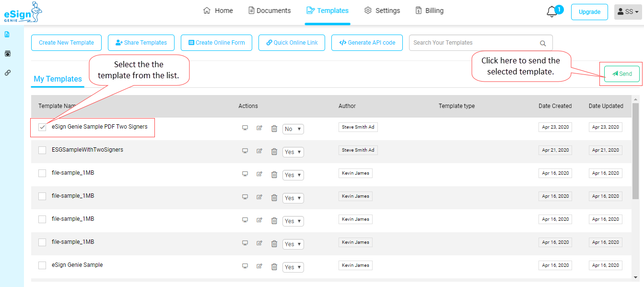Viewport: 644px width, 287px height.
Task: Preview the eSign Genie Sample PDF Two Signers template
Action: (x=245, y=128)
